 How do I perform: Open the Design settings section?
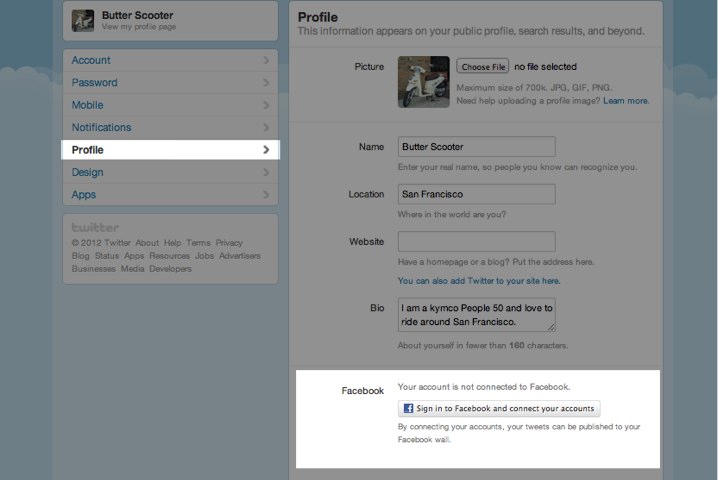[x=170, y=172]
